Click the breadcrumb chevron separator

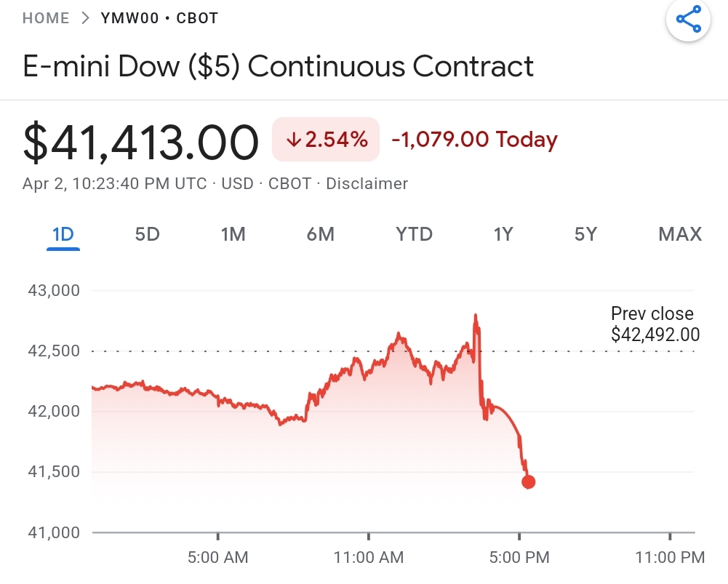[x=86, y=18]
